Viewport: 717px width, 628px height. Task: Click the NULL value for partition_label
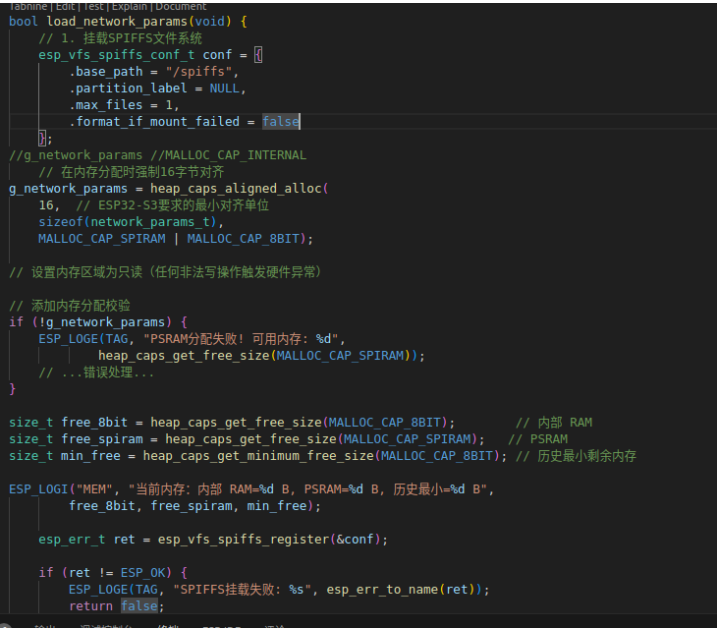click(225, 88)
